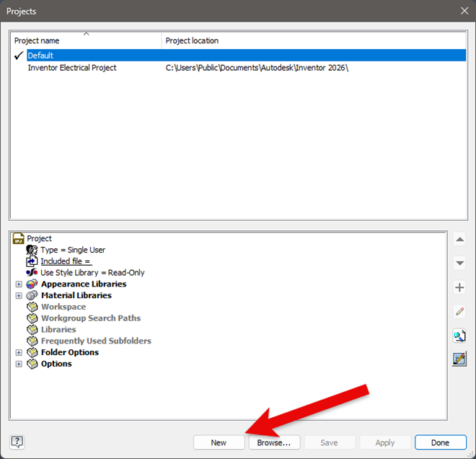
Task: Sort by Project location column header
Action: [x=314, y=40]
